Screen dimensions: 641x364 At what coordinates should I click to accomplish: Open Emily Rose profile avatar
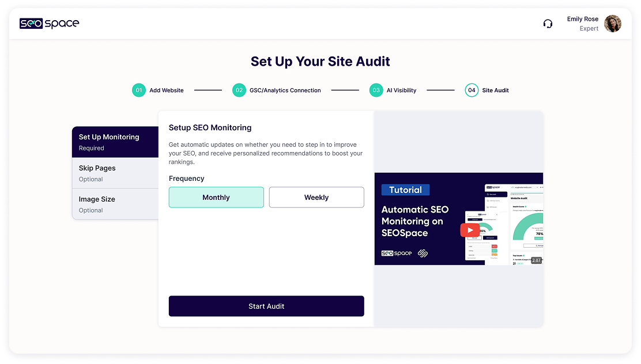pos(613,24)
